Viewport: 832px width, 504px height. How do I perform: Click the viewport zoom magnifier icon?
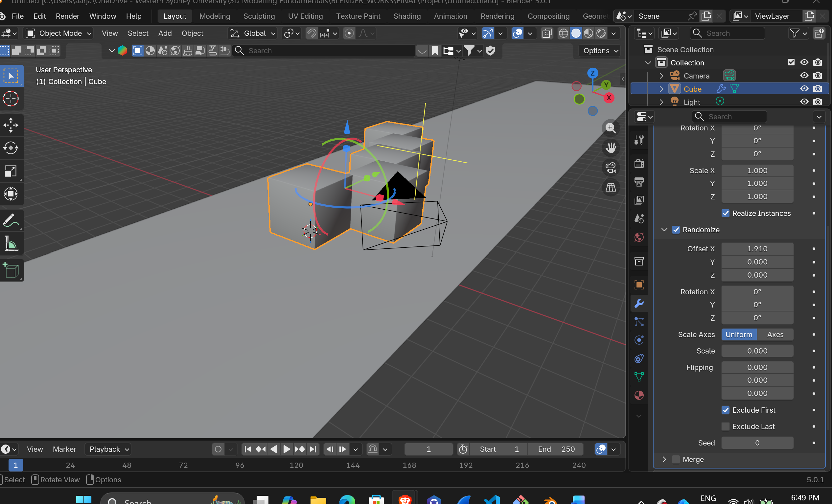point(611,128)
